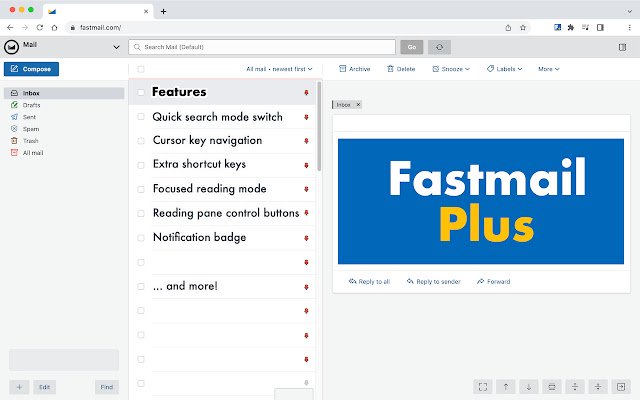Check the Cursor key navigation checkbox
Image resolution: width=640 pixels, height=400 pixels.
coord(141,141)
